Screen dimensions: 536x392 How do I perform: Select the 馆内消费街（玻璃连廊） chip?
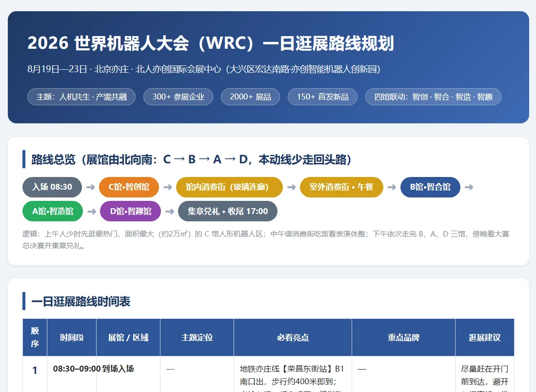pyautogui.click(x=229, y=187)
